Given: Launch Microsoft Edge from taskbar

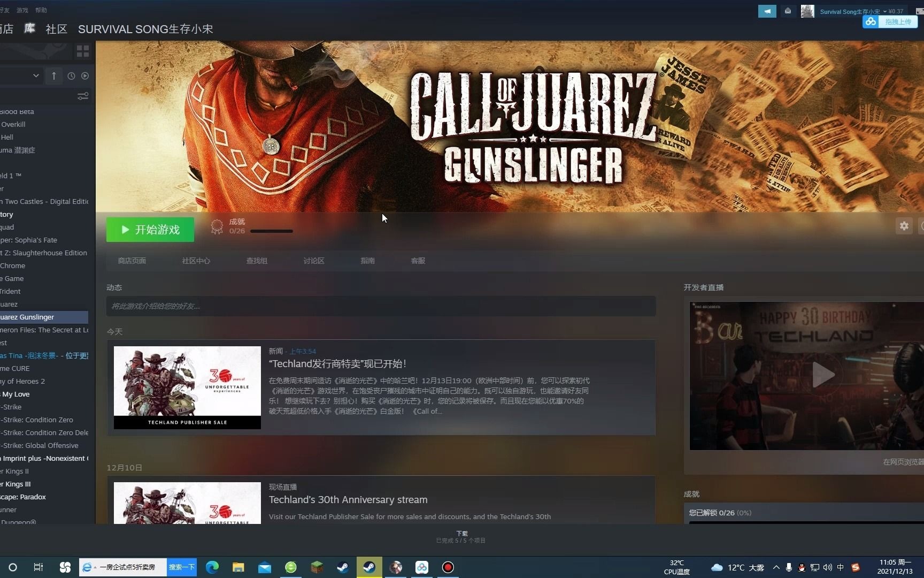Looking at the screenshot, I should pos(212,567).
